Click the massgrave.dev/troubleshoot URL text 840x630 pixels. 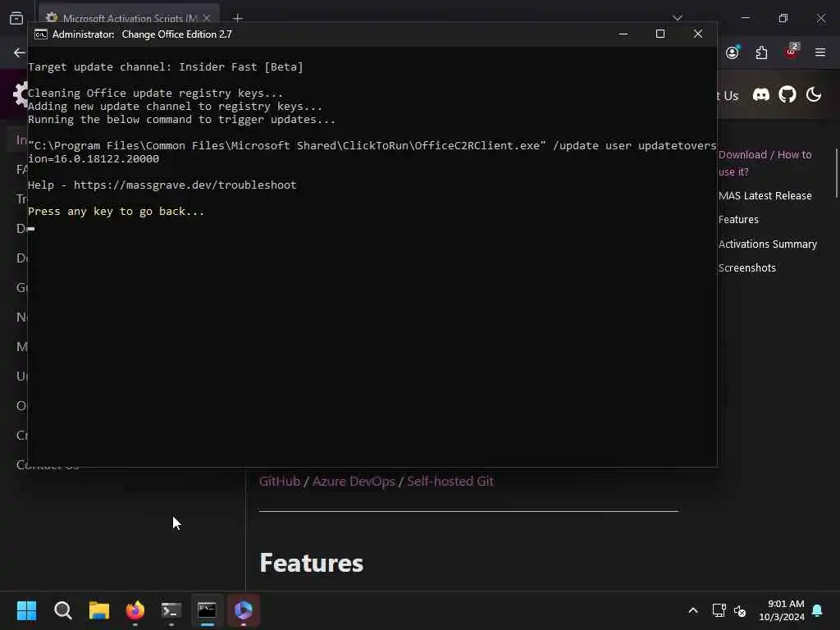[x=185, y=185]
